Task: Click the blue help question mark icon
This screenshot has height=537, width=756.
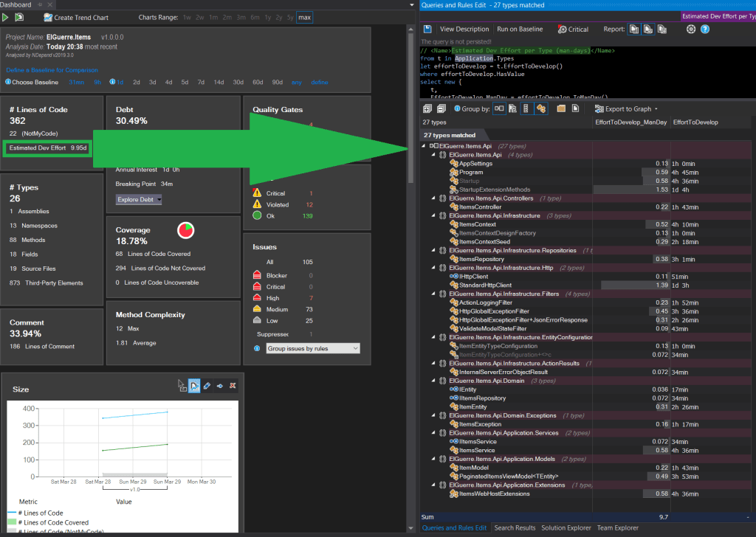Action: click(x=705, y=30)
